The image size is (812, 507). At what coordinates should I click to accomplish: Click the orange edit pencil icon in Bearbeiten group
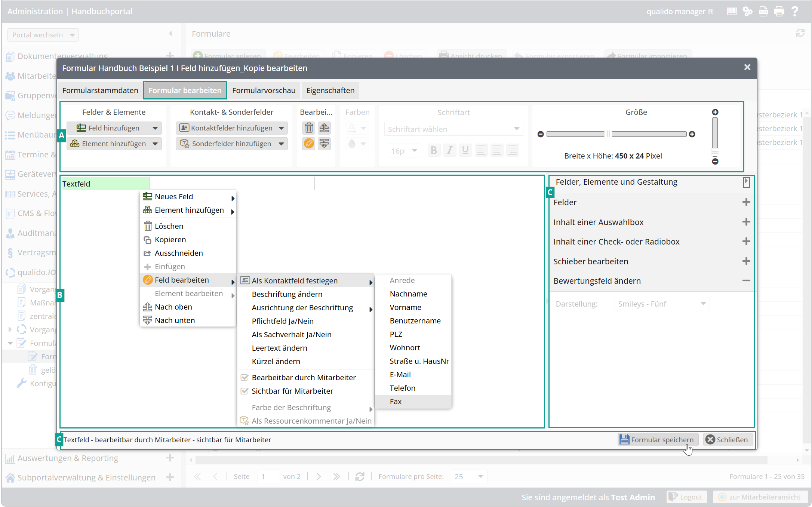pos(309,143)
